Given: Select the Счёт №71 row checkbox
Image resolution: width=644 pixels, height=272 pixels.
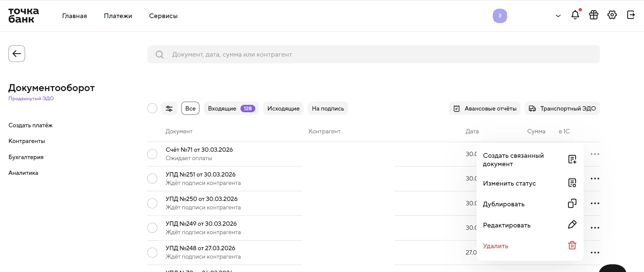Looking at the screenshot, I should (152, 154).
